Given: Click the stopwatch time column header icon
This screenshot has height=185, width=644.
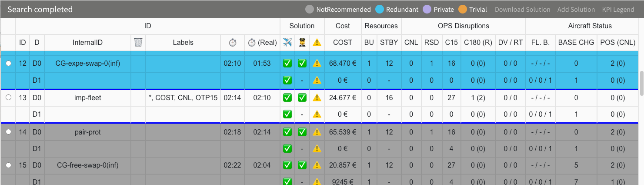Looking at the screenshot, I should coord(233,42).
